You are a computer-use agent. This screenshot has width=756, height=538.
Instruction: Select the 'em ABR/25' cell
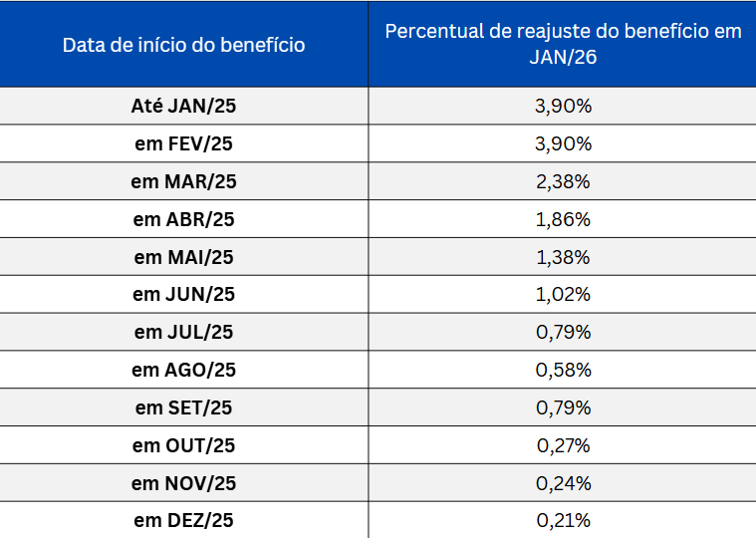183,219
